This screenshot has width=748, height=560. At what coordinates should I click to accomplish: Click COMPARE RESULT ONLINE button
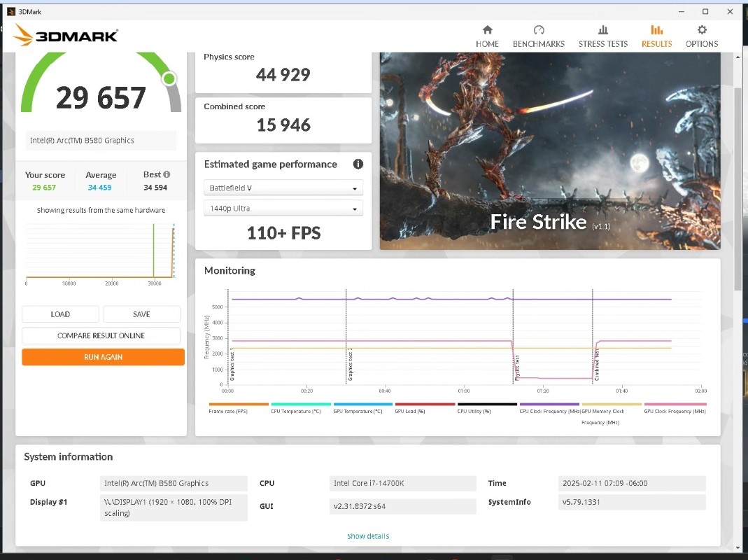[101, 336]
